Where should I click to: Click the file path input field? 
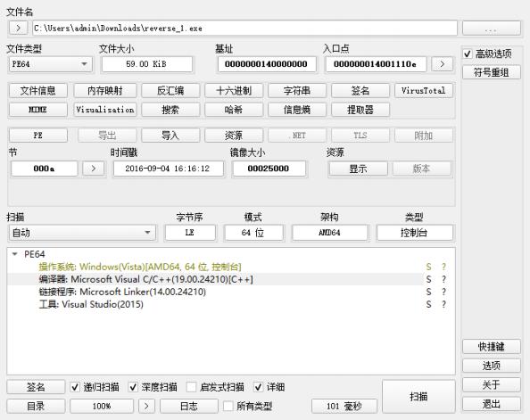[x=244, y=28]
